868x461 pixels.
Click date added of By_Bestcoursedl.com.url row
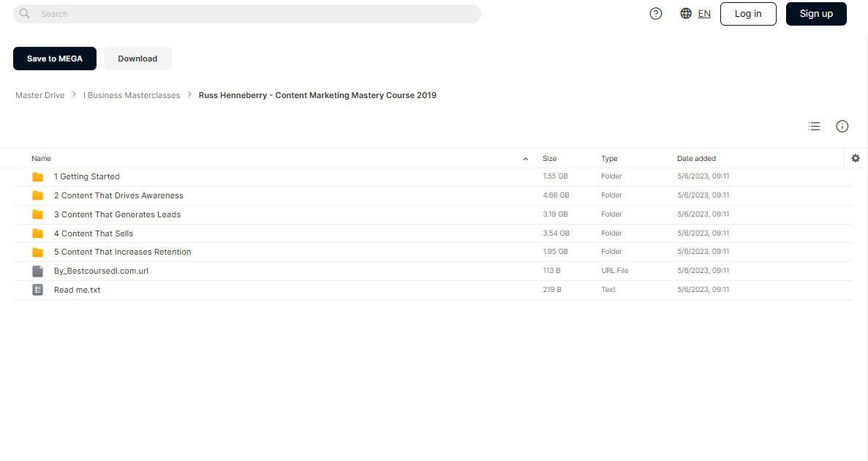tap(703, 271)
